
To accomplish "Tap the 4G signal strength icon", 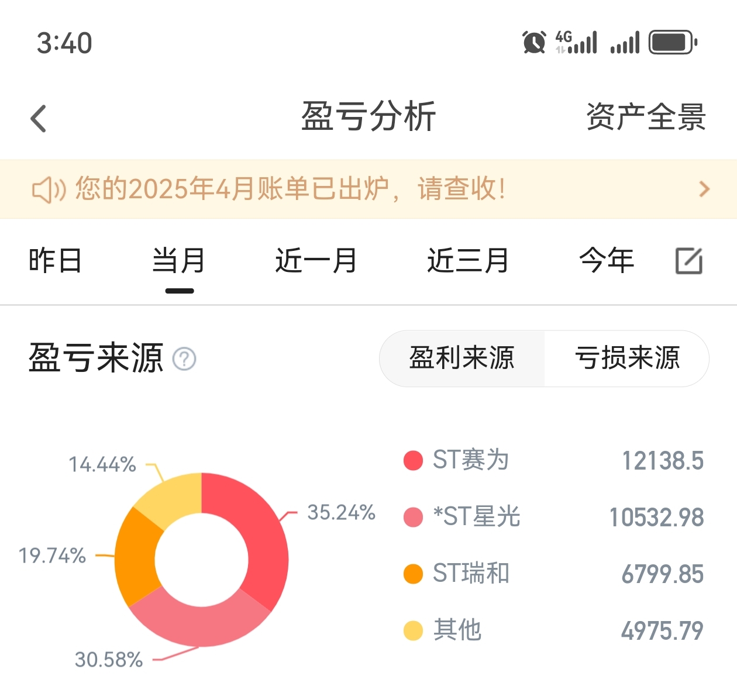I will tap(576, 43).
